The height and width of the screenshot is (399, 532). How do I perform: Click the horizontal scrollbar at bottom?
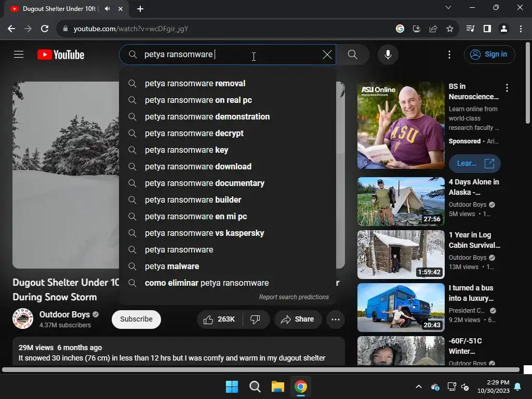[x=261, y=369]
